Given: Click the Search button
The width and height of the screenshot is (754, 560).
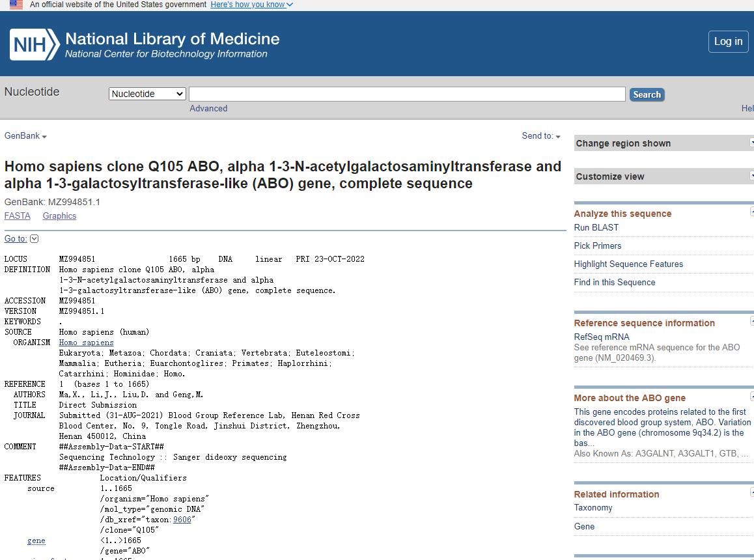Looking at the screenshot, I should [x=647, y=94].
